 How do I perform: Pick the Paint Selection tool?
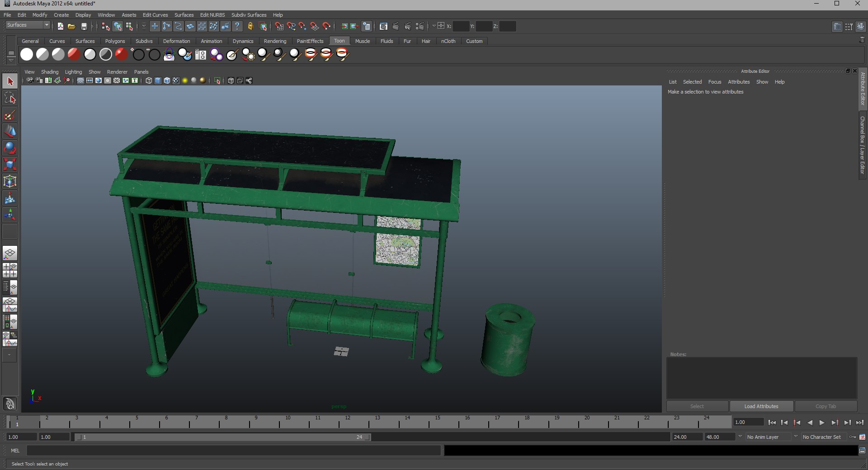tap(10, 115)
